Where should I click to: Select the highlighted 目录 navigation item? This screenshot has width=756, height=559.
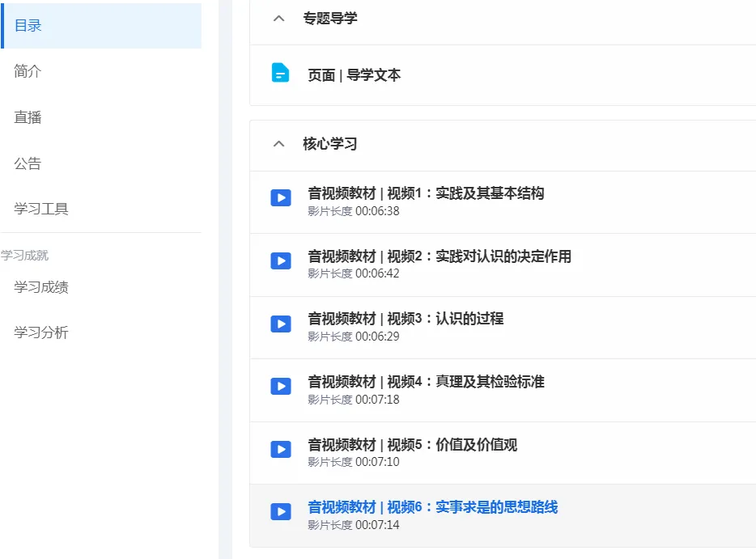coord(27,25)
